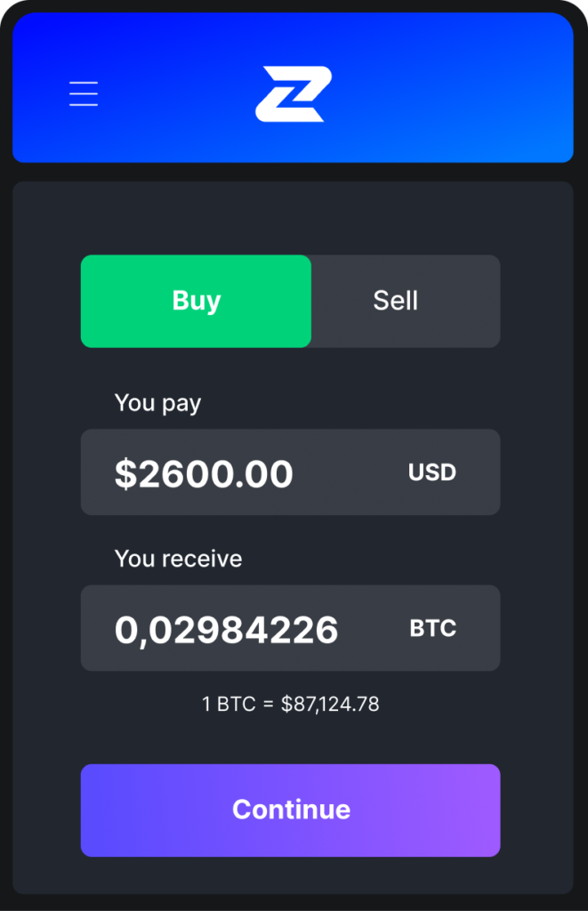Click the 0,02984226 receive amount

[x=226, y=630]
